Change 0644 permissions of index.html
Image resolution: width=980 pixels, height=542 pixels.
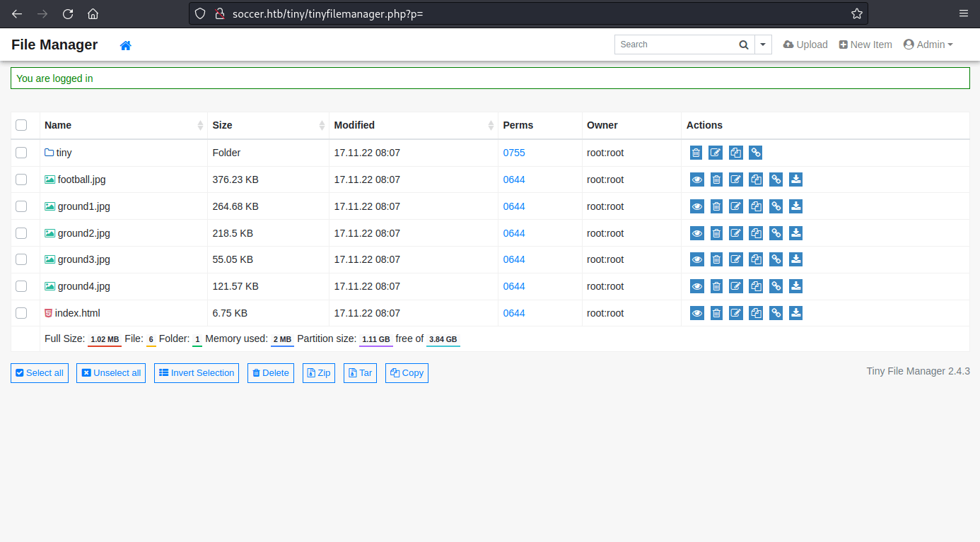(514, 313)
